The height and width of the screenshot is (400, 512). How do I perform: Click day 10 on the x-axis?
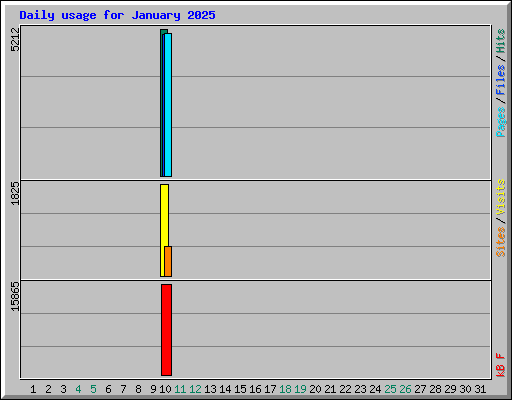165,389
